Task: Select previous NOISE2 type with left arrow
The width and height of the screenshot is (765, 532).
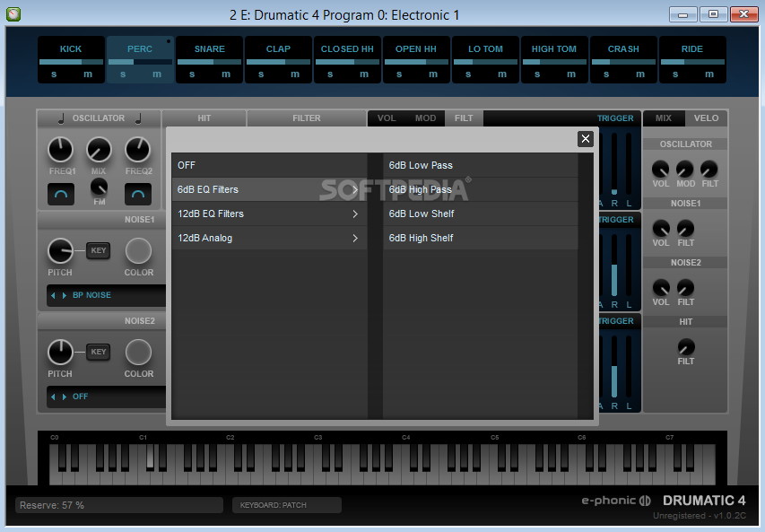Action: [53, 397]
